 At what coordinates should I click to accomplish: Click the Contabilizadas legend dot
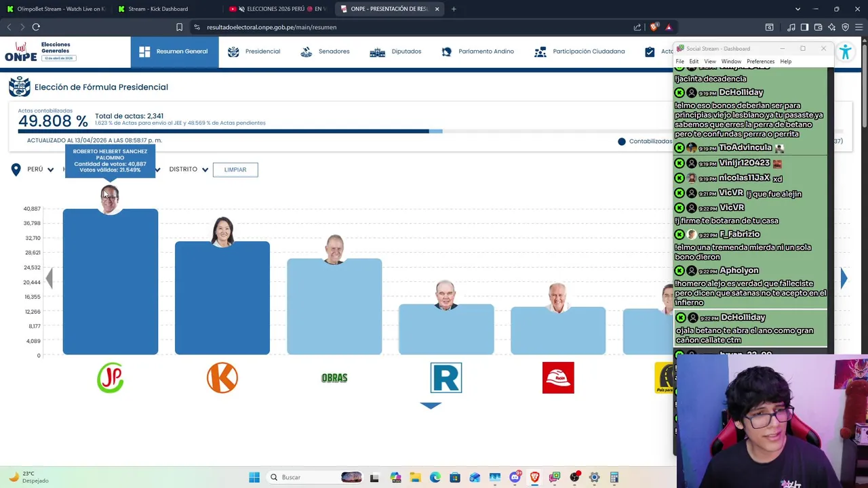coord(621,141)
